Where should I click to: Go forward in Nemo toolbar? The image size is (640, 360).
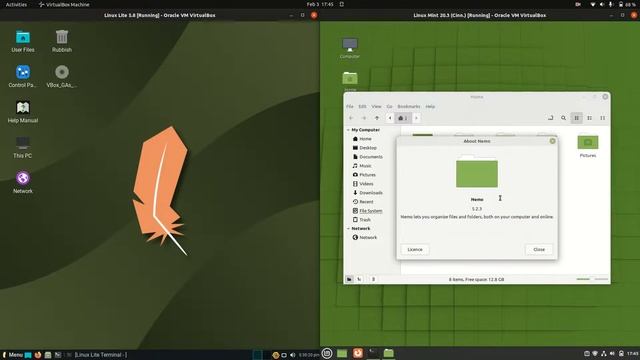tap(364, 118)
